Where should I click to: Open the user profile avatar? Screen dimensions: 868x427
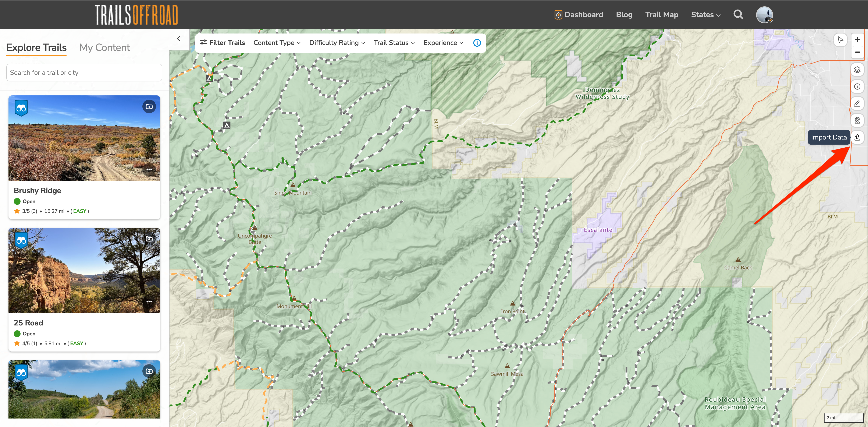[x=764, y=15]
